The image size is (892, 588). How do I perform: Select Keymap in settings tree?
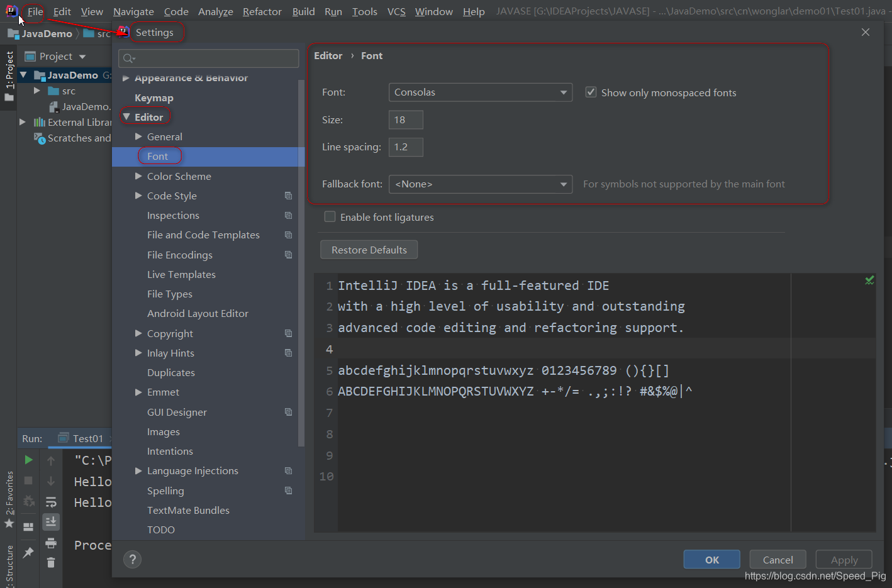click(154, 97)
